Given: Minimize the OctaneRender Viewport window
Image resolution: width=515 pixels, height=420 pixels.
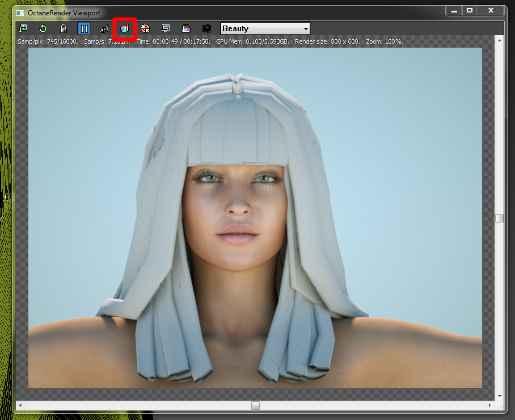Looking at the screenshot, I should coord(454,11).
